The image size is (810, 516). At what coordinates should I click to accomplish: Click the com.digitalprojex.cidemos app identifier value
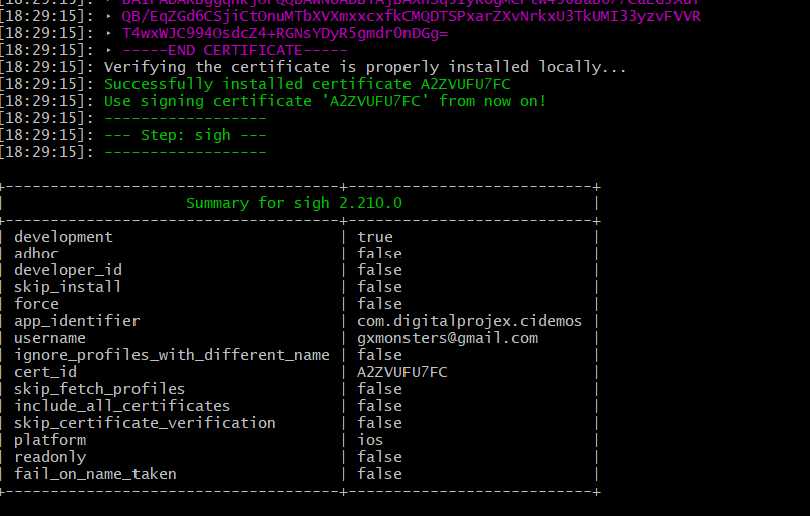[x=469, y=321]
